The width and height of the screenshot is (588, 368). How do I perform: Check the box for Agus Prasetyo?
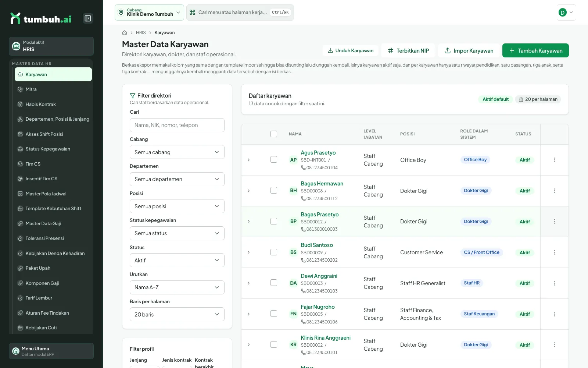[x=274, y=159]
